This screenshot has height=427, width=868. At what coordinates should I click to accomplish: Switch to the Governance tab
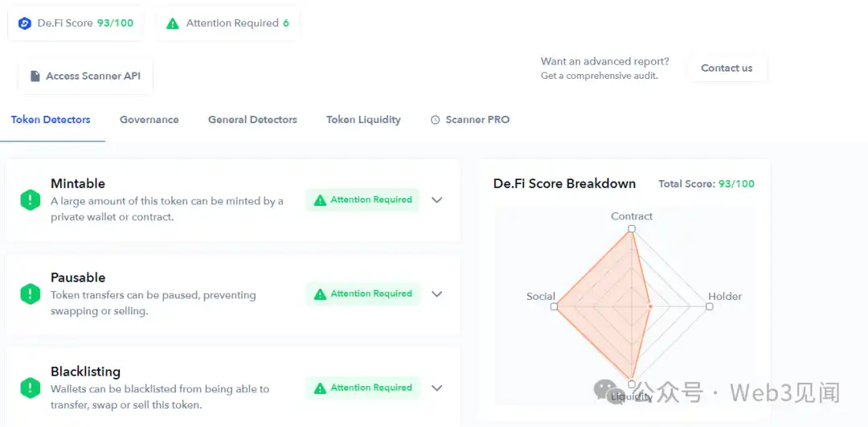pyautogui.click(x=149, y=120)
